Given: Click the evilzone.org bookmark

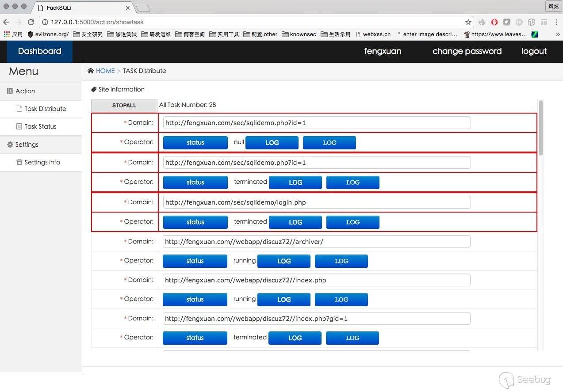Looking at the screenshot, I should point(48,34).
